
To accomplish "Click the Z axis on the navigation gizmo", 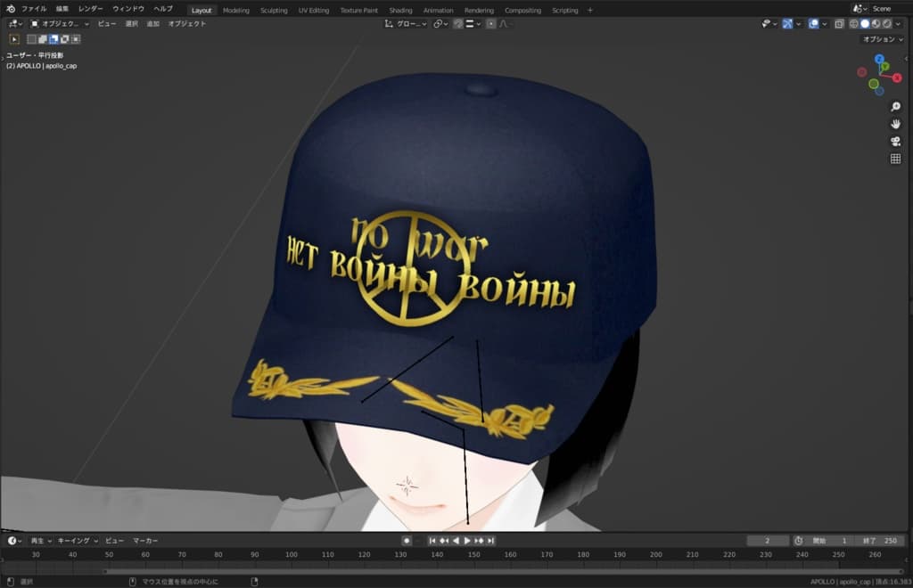I will pyautogui.click(x=878, y=59).
